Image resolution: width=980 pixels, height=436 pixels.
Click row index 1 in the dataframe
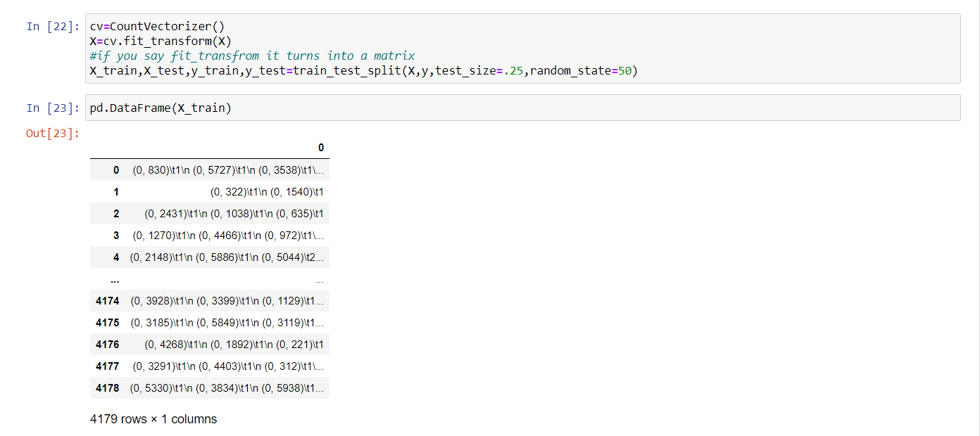click(116, 191)
